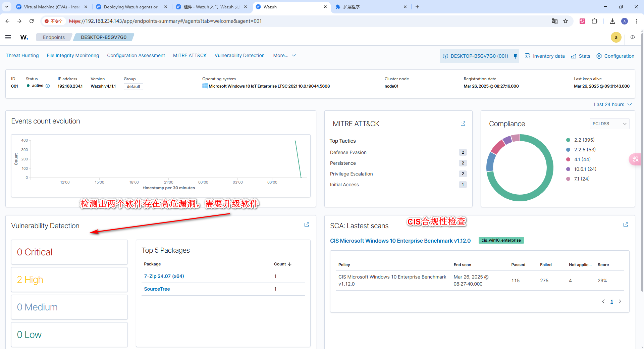The width and height of the screenshot is (644, 349).
Task: Open MITRE ATT&CK panel in new view
Action: (463, 124)
